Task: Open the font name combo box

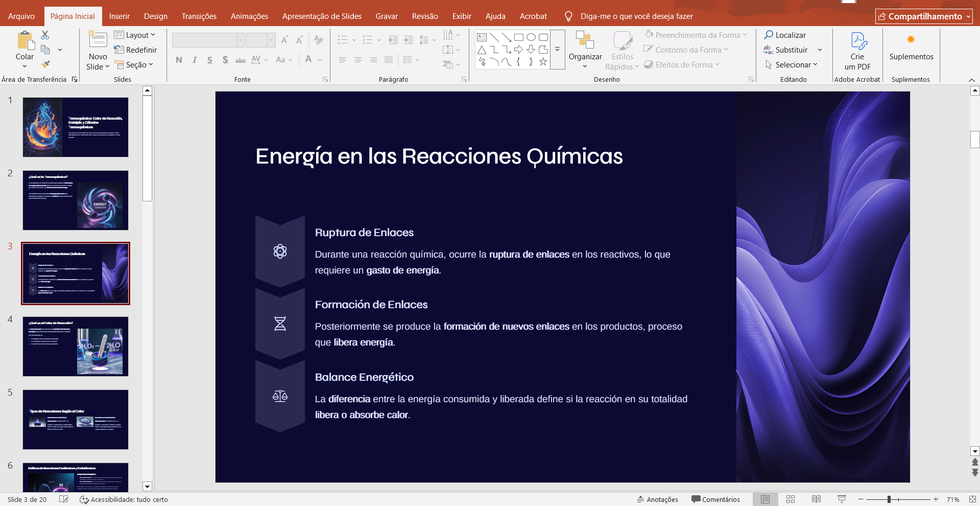Action: (x=208, y=40)
